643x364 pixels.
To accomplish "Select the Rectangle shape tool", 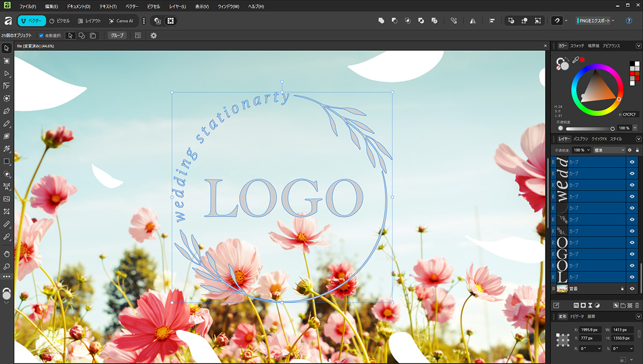I will (x=6, y=161).
